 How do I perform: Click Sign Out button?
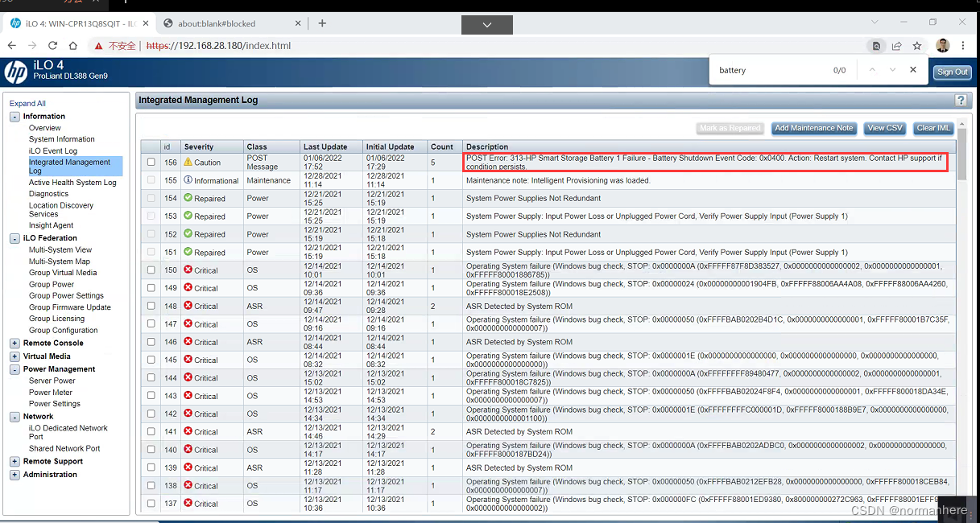click(x=952, y=72)
